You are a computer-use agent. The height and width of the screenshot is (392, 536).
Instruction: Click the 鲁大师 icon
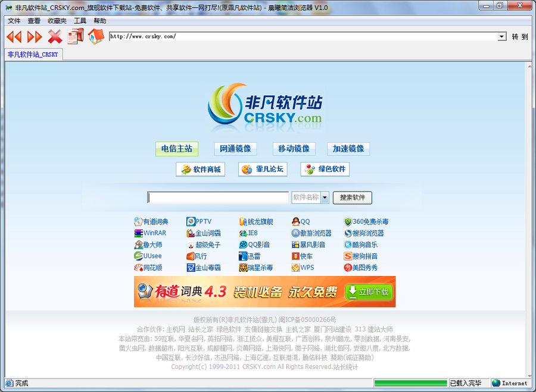138,245
